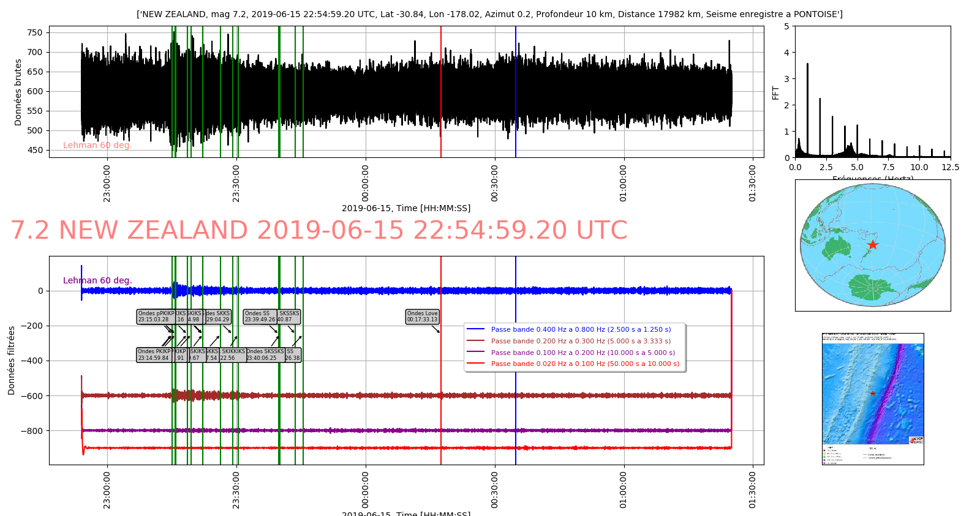Screen dimensions: 980x516
Task: Click the 'Ondes SS 23:39:49.26' annotation
Action: click(260, 316)
